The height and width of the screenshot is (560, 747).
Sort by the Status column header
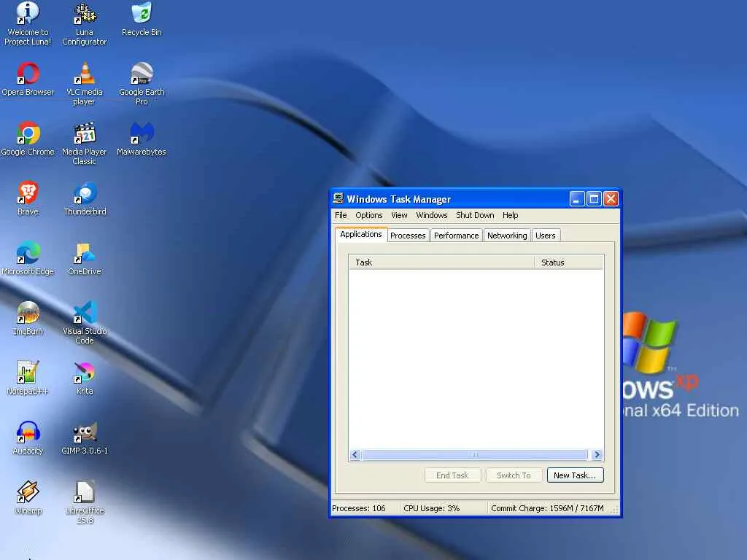pyautogui.click(x=569, y=262)
